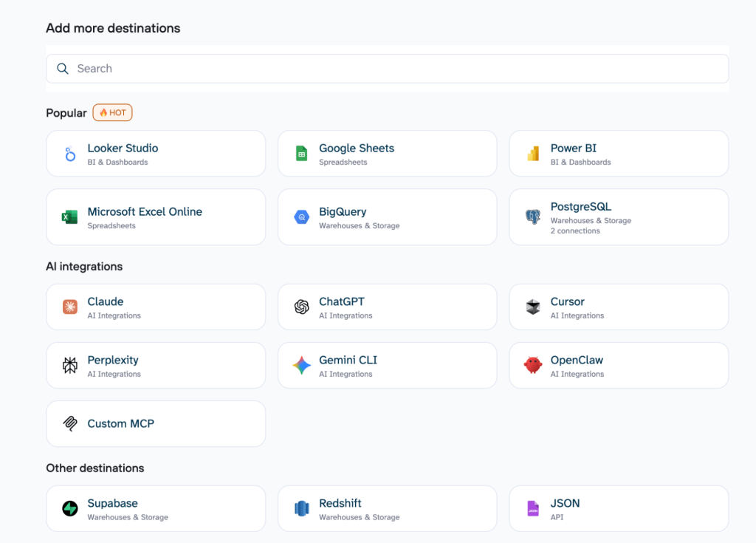The image size is (756, 543).
Task: Click 'BI & Dashboards' under Power BI
Action: point(580,163)
